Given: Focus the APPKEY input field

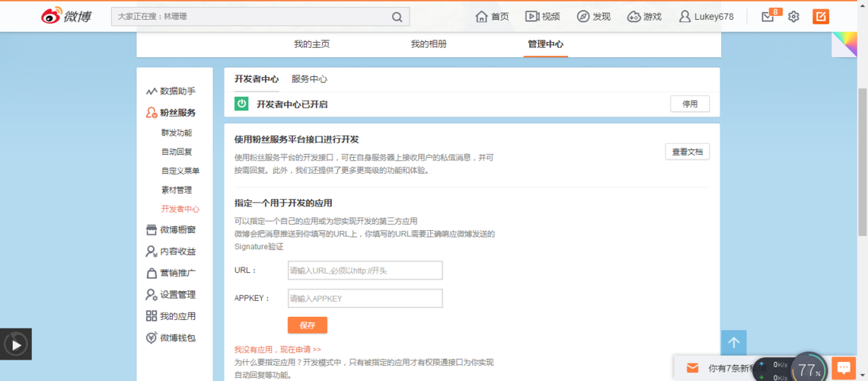Looking at the screenshot, I should tap(365, 299).
